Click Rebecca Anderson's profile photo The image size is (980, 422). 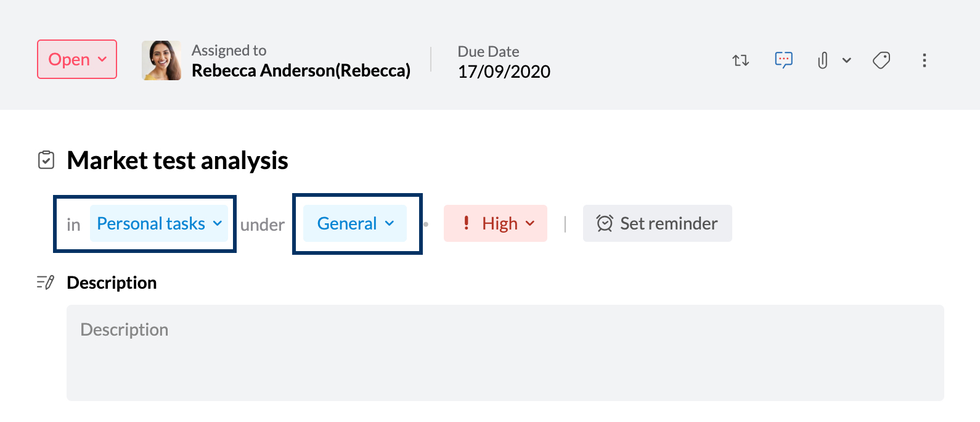(x=161, y=60)
